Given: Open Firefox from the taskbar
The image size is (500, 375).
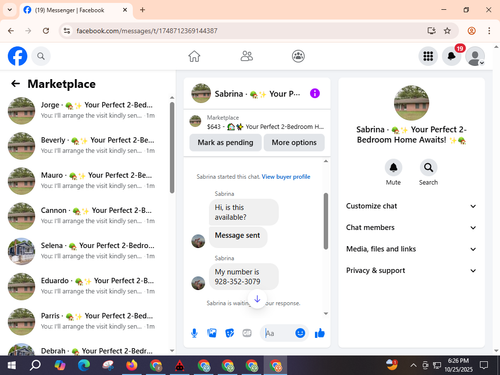Looking at the screenshot, I should pyautogui.click(x=132, y=365).
